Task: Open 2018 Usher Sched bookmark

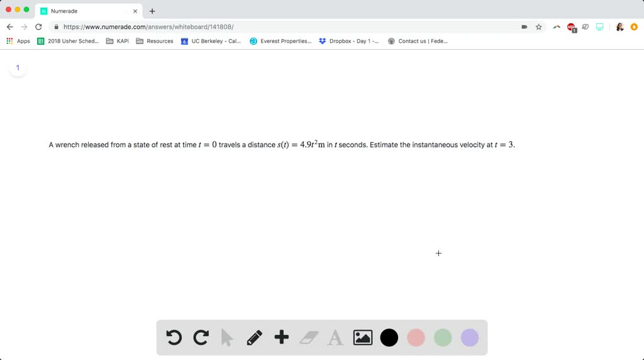Action: (x=68, y=41)
